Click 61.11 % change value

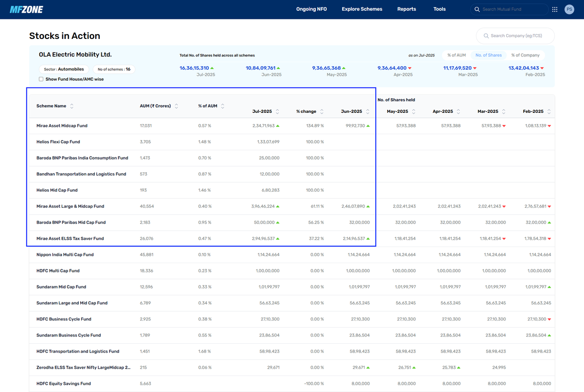[x=316, y=206]
